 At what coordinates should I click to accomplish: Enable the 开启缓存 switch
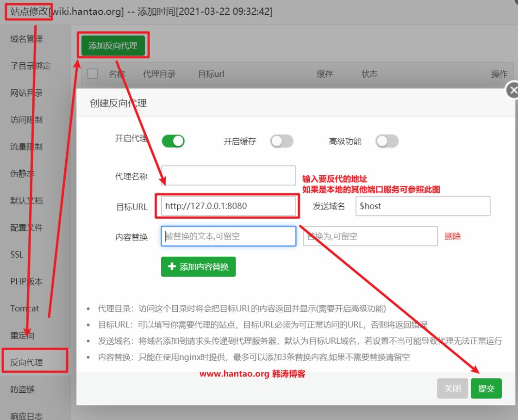282,141
